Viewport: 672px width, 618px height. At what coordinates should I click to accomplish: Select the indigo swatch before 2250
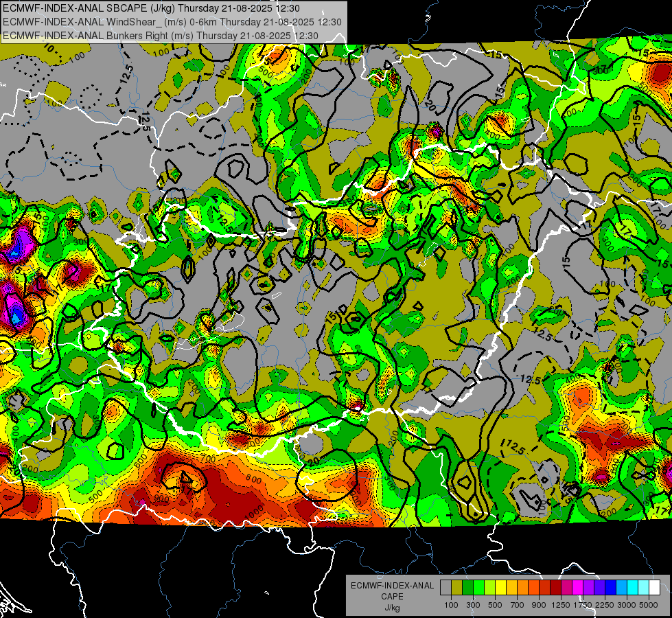[x=599, y=588]
